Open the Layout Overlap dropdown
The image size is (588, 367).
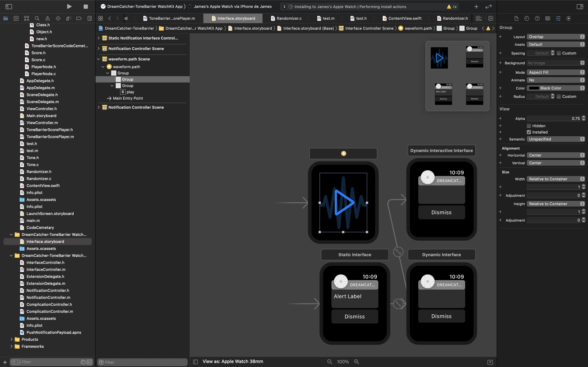click(555, 37)
